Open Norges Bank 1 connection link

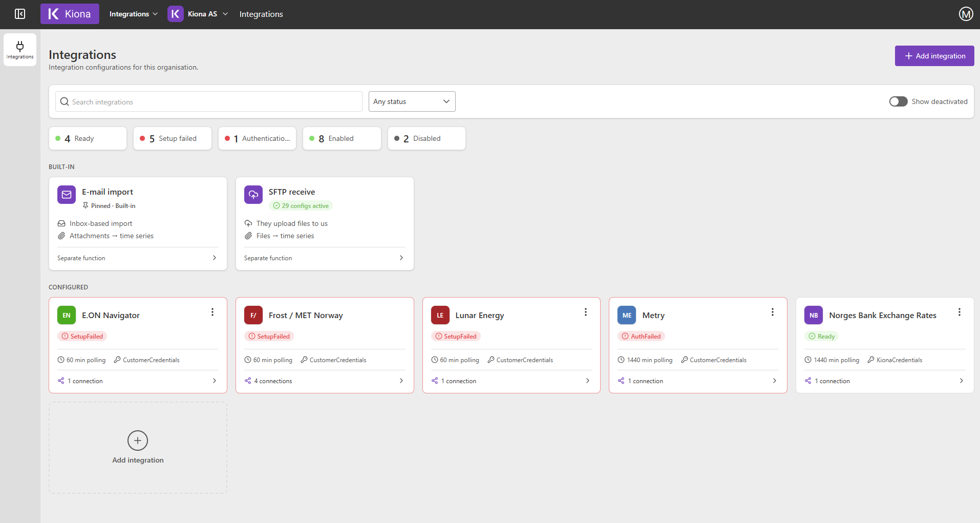point(832,381)
